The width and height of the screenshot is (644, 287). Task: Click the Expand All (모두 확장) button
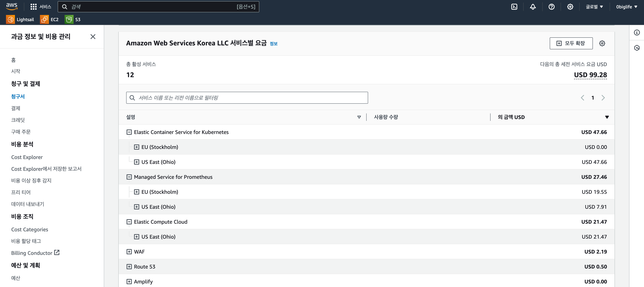click(x=571, y=43)
